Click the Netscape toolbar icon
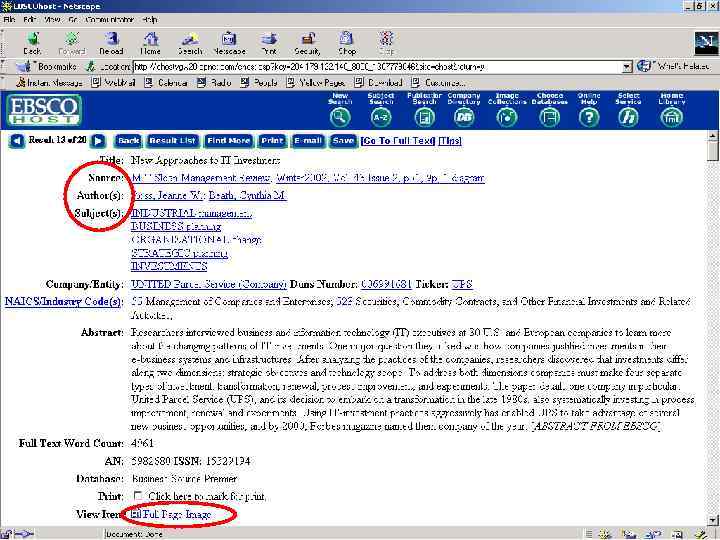The height and width of the screenshot is (540, 720). (x=229, y=42)
